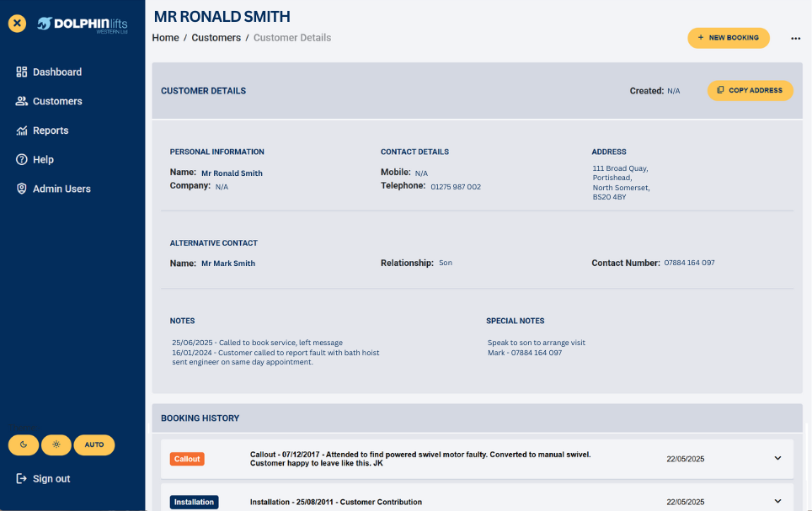The height and width of the screenshot is (511, 812).
Task: Switch to light theme using sun toggle
Action: coord(56,444)
